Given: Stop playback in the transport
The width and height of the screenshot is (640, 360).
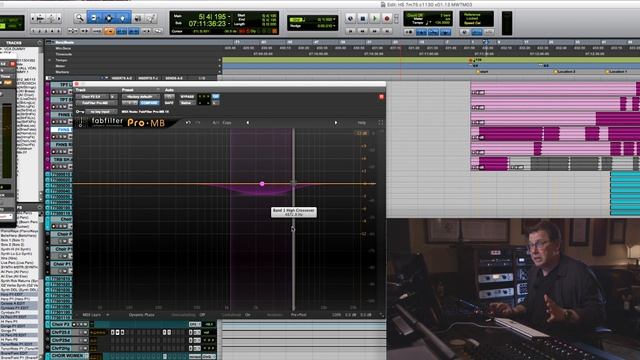Looking at the screenshot, I should coord(362,18).
